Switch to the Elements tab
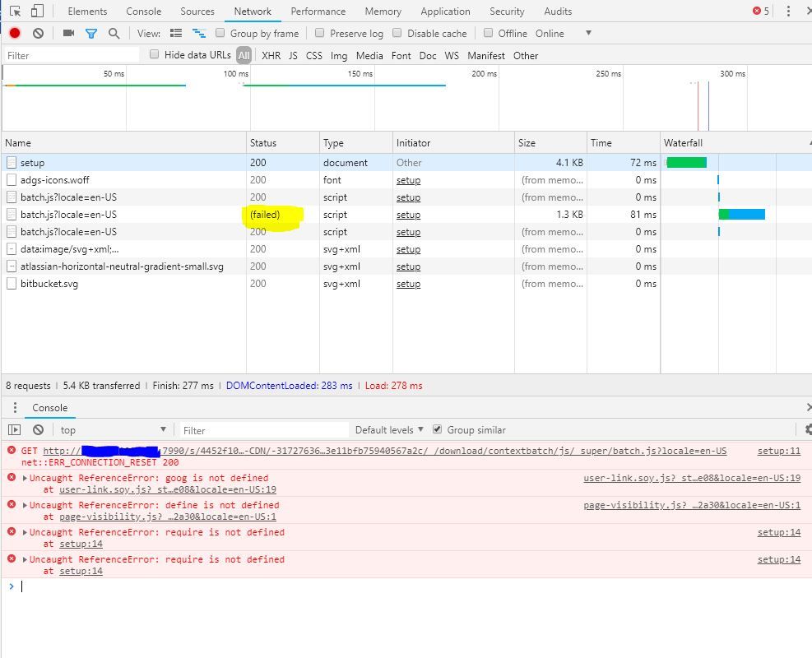 tap(87, 12)
